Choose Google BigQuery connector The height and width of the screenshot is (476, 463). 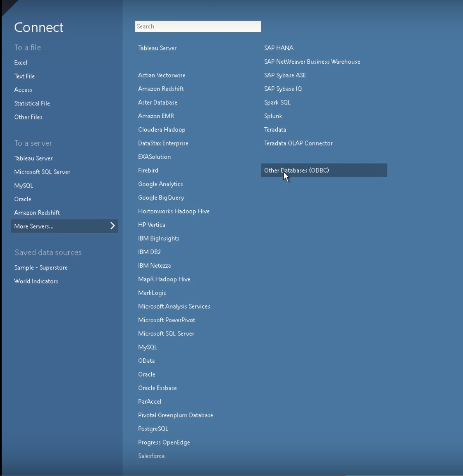161,198
